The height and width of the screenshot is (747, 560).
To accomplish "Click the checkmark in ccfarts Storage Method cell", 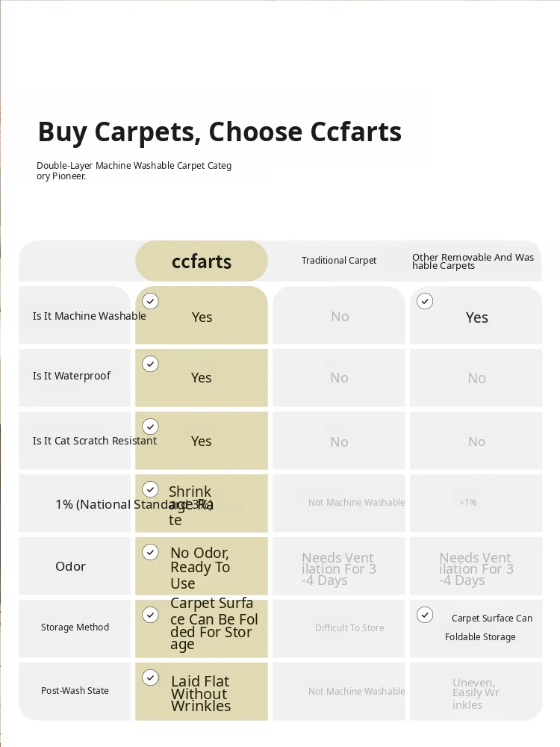I will (151, 615).
